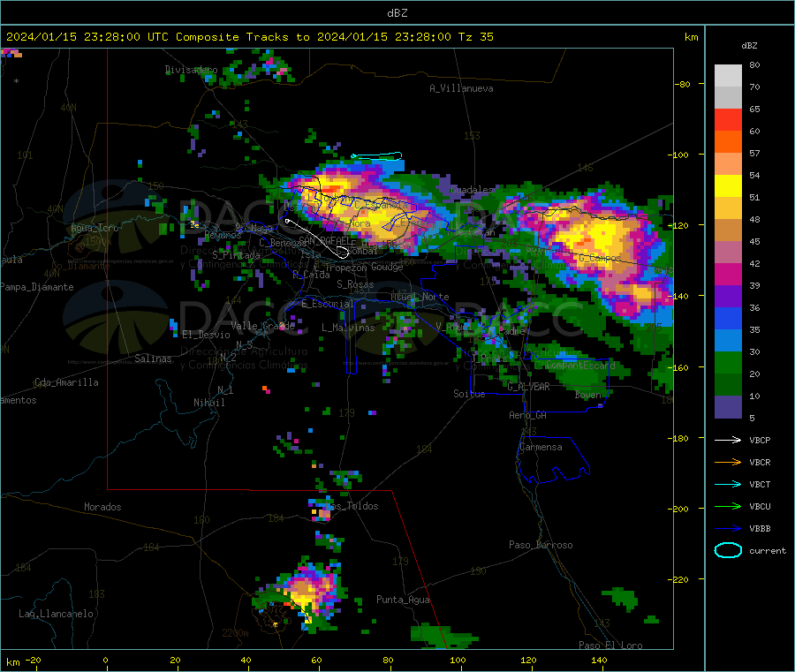Click the 'current' legend label
The height and width of the screenshot is (672, 795).
coord(768,550)
